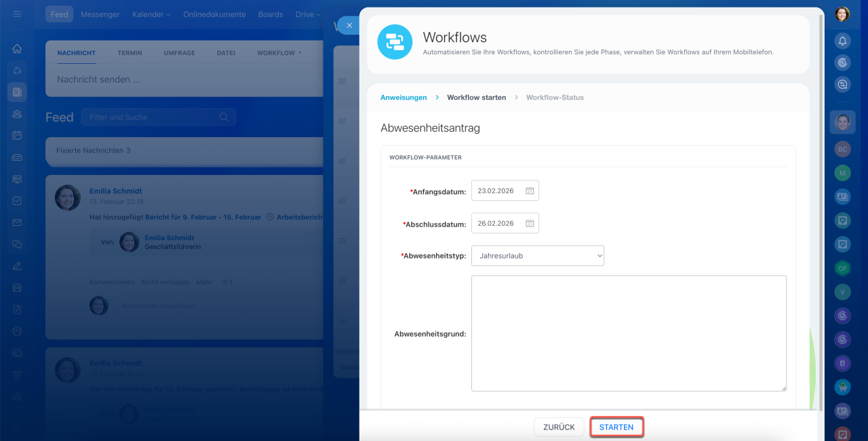The image size is (868, 441).
Task: Open the Drive dropdown in top bar
Action: pos(308,14)
